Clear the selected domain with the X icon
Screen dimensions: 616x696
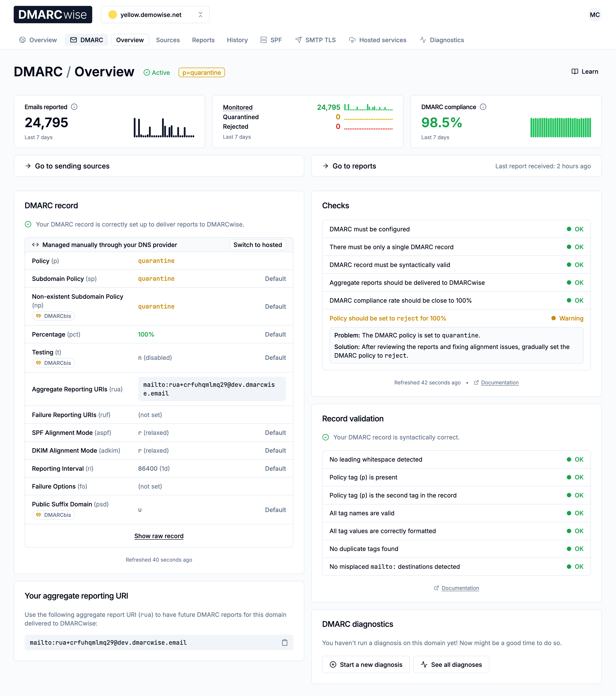[x=201, y=15]
